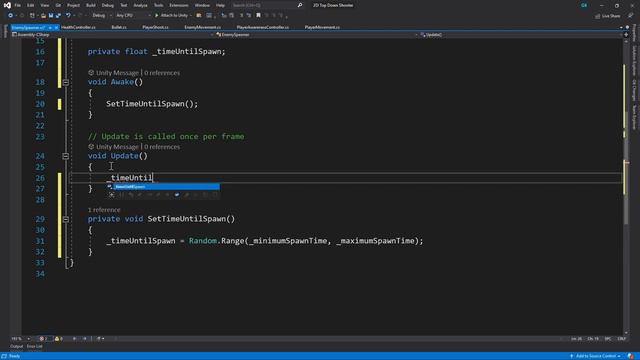Image resolution: width=640 pixels, height=360 pixels.
Task: Switch to the PlayerShoot.cs tab
Action: tap(155, 27)
